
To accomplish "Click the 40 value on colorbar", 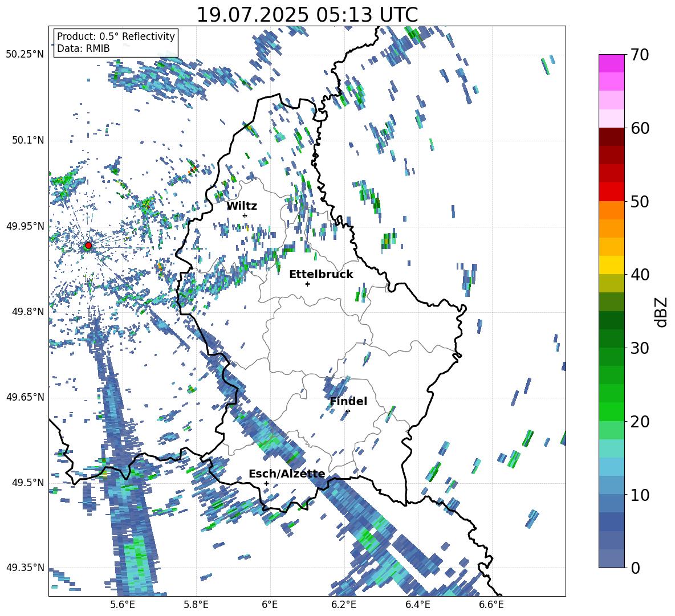I will [640, 275].
